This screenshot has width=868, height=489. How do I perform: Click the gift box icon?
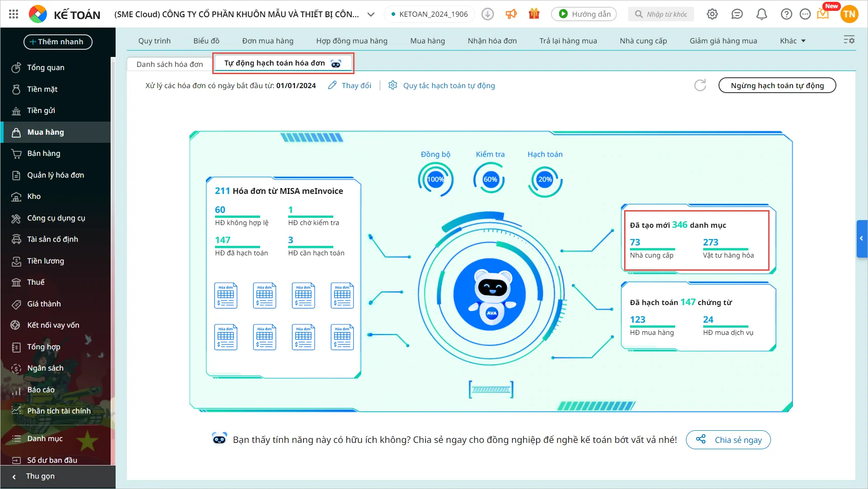point(534,14)
